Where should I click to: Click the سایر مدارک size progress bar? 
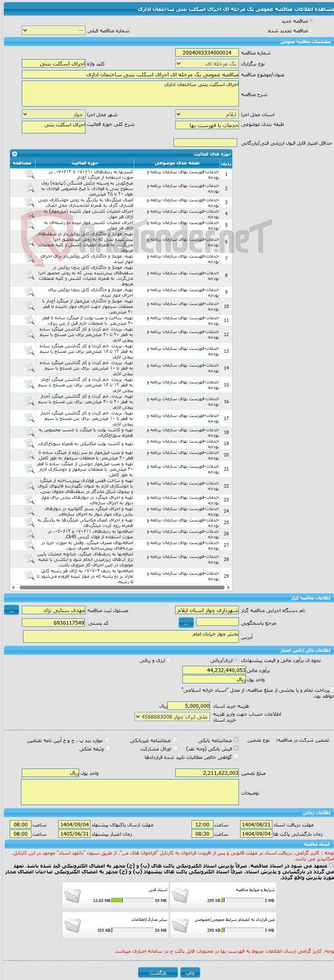(132, 930)
